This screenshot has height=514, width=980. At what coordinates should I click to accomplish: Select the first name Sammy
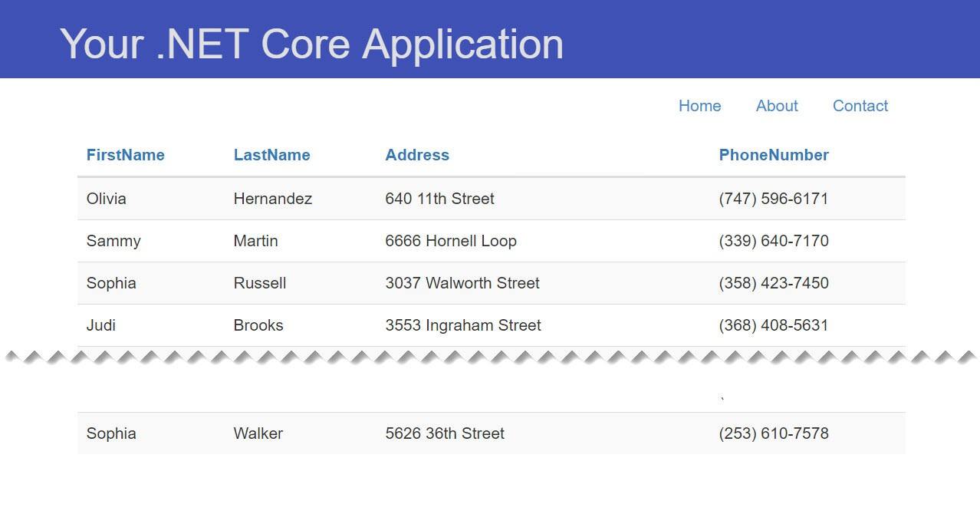tap(113, 241)
